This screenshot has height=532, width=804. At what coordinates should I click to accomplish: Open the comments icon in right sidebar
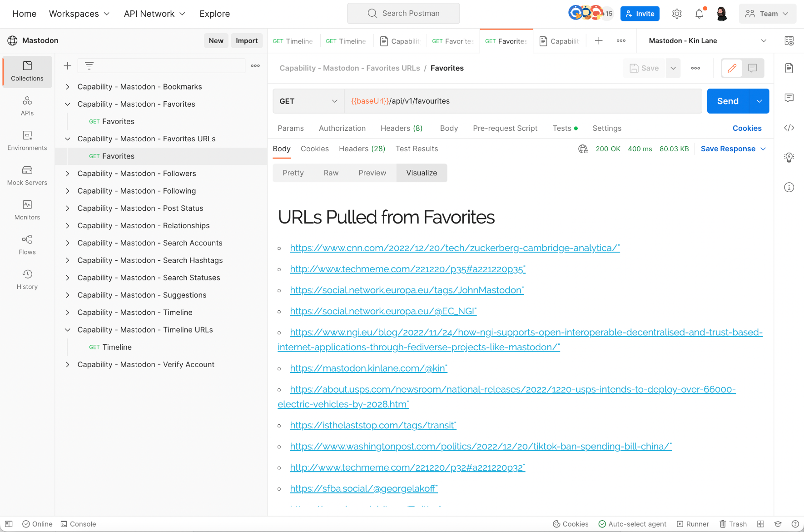click(789, 98)
